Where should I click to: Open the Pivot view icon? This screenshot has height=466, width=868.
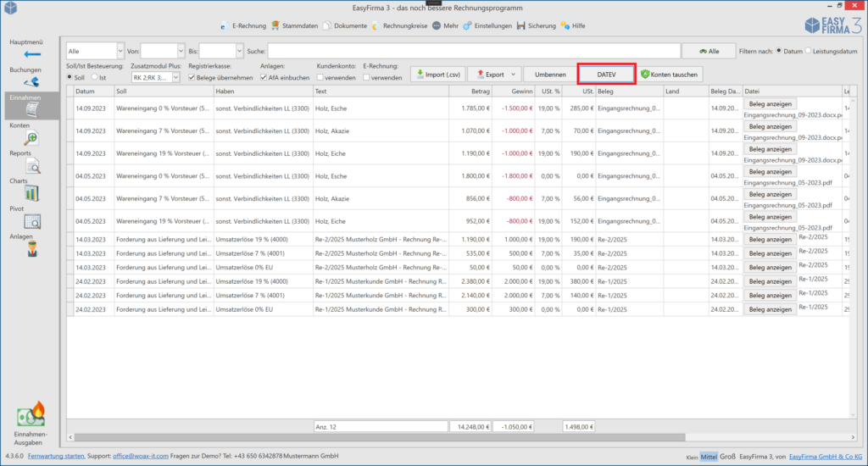31,221
